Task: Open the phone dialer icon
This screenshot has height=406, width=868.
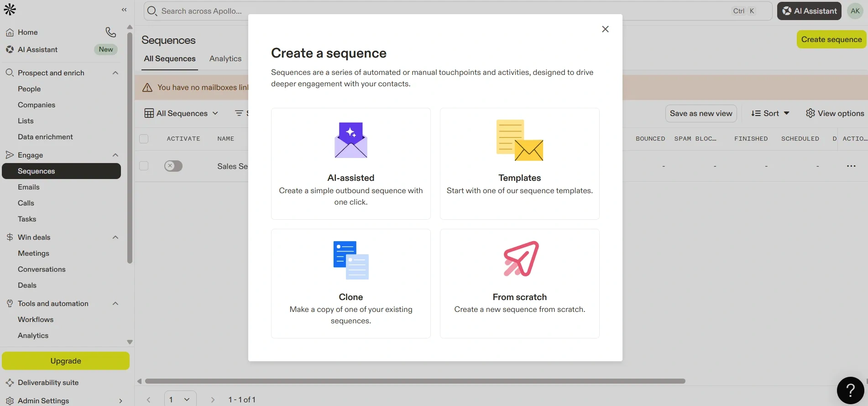Action: 110,32
